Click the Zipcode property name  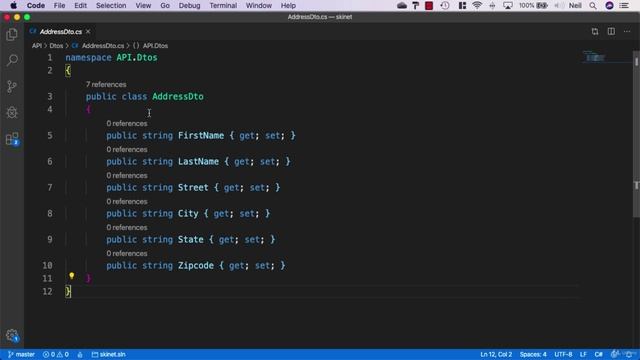coord(196,266)
